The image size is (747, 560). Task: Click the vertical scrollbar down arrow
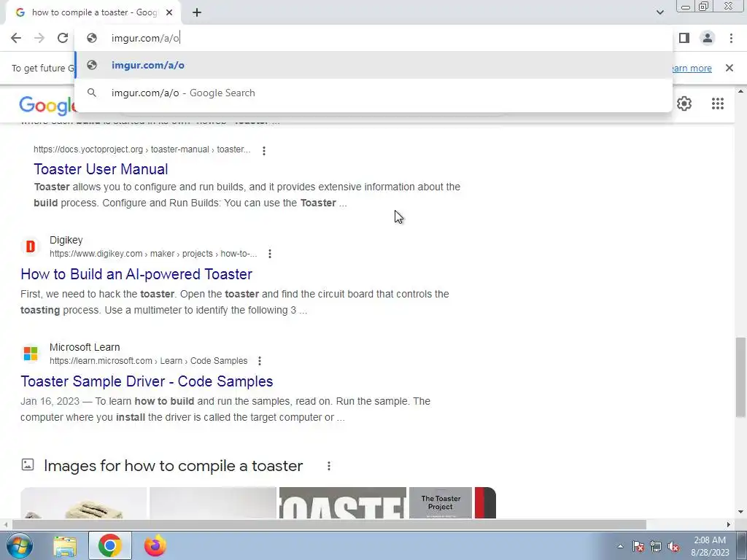pos(740,513)
